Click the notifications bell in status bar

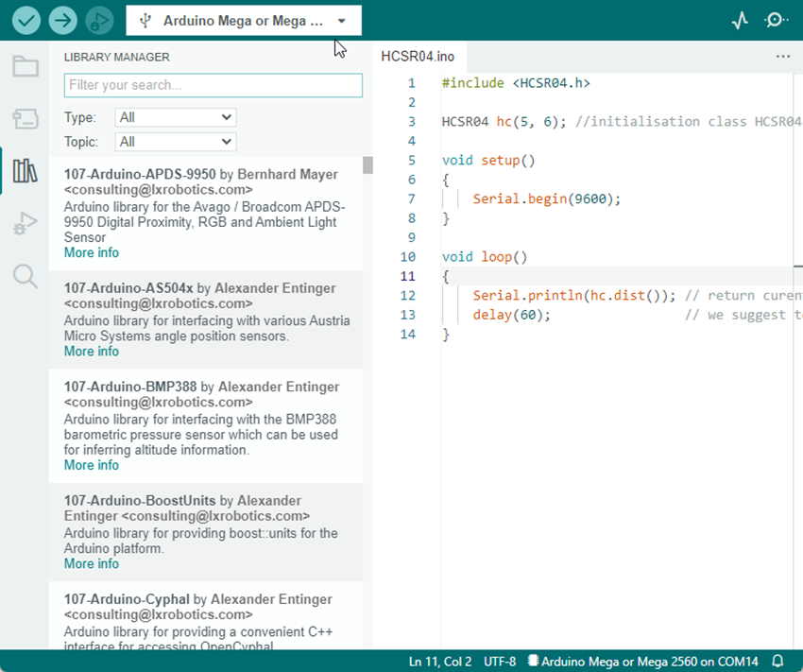tap(777, 662)
